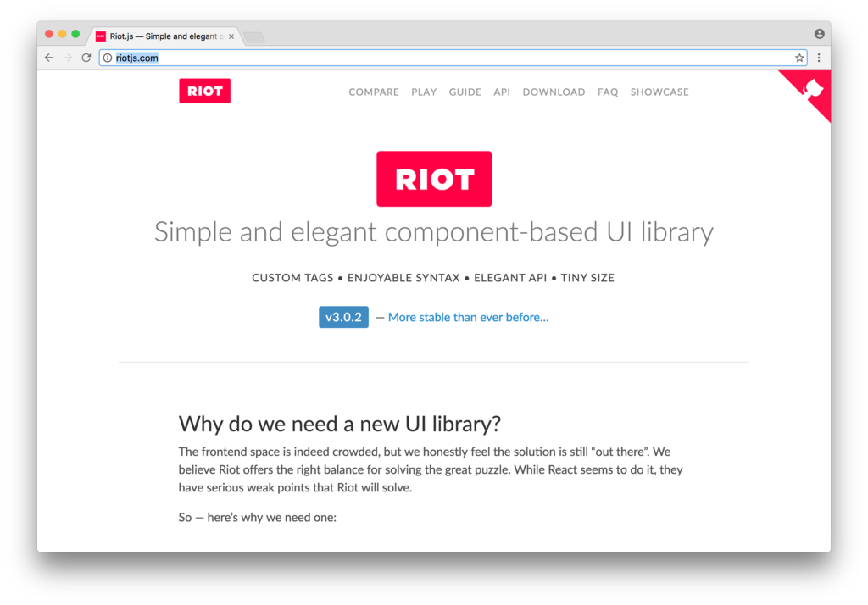Click the 'CUSTOM TAGS' text
The width and height of the screenshot is (868, 605).
(292, 278)
